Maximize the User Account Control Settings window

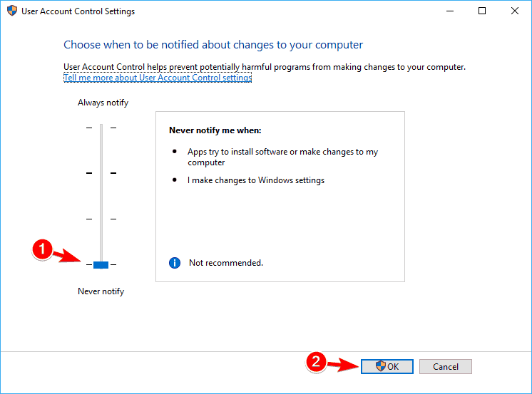[482, 11]
